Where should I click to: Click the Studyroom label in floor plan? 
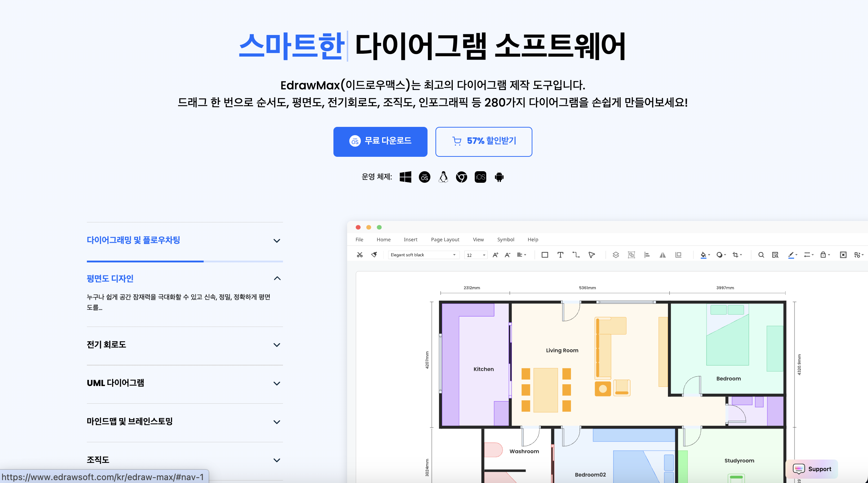pyautogui.click(x=739, y=461)
